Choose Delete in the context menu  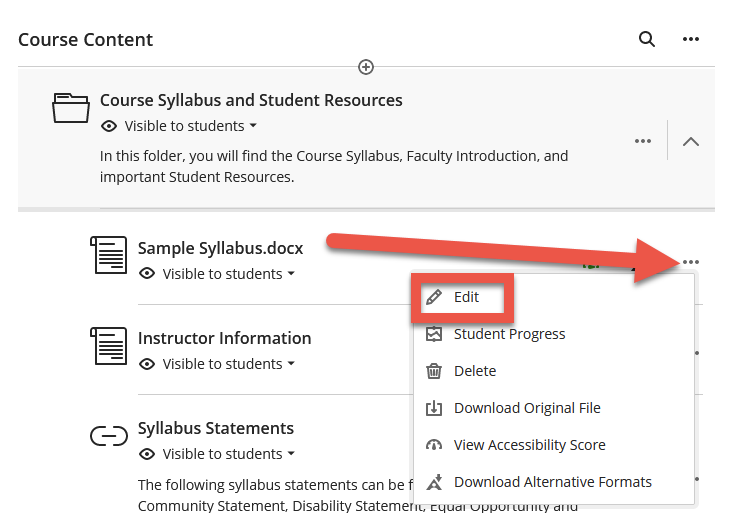(x=474, y=371)
